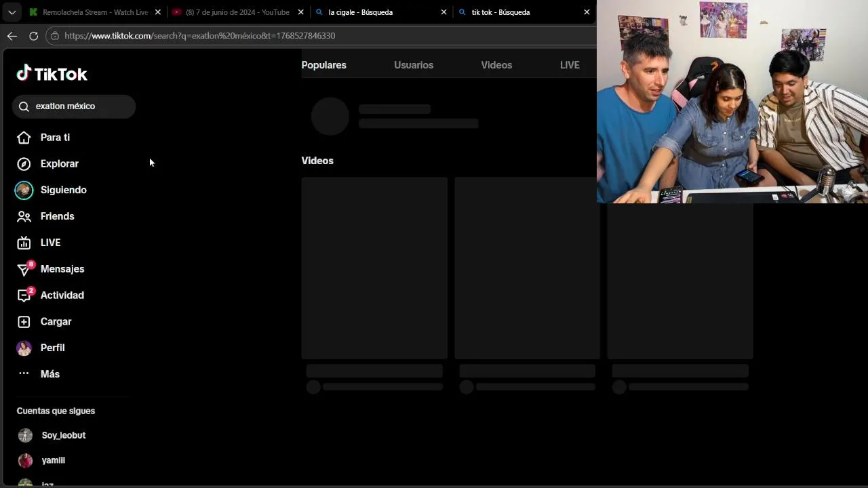Select the Usuarios results tab
Screen dimensions: 868x488
[x=414, y=65]
